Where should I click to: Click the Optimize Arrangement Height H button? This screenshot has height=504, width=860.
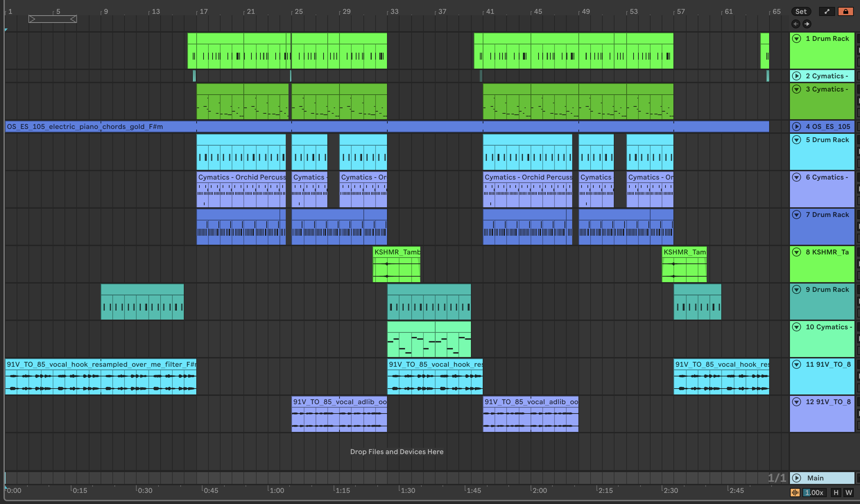(836, 492)
